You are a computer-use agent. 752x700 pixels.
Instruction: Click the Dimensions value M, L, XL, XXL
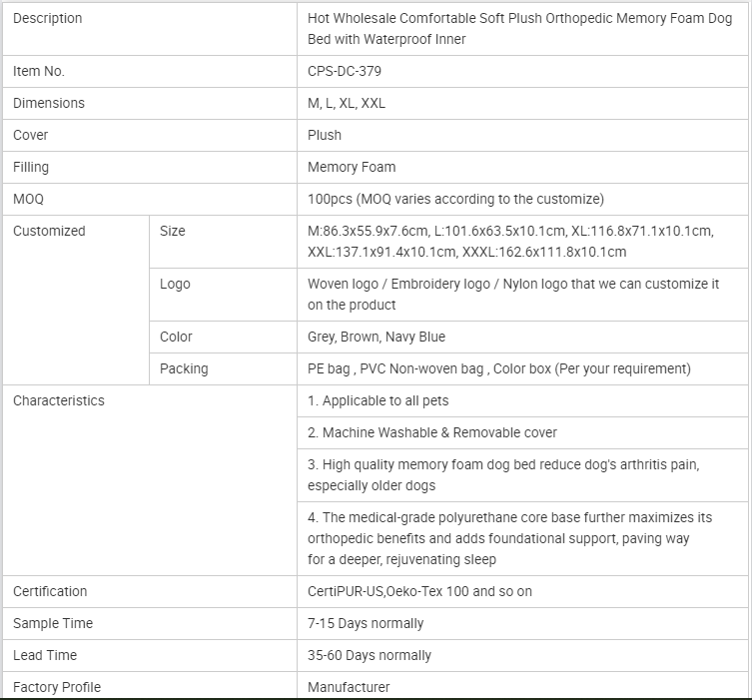pos(347,103)
